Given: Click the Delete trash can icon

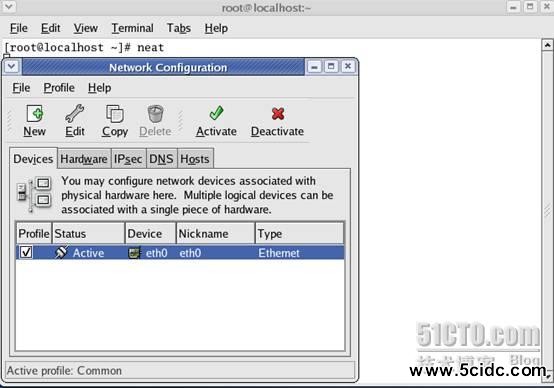Looking at the screenshot, I should [155, 114].
